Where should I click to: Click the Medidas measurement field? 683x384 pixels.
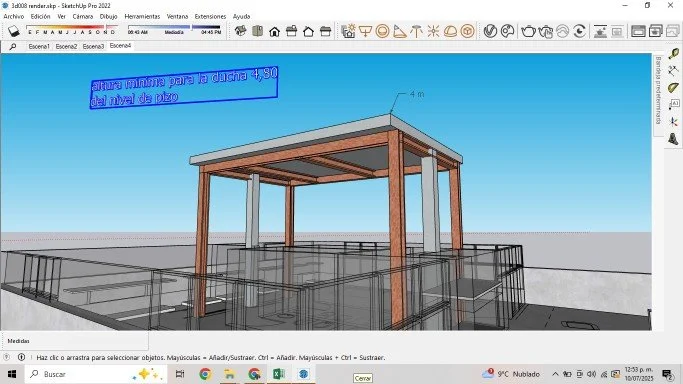click(74, 341)
